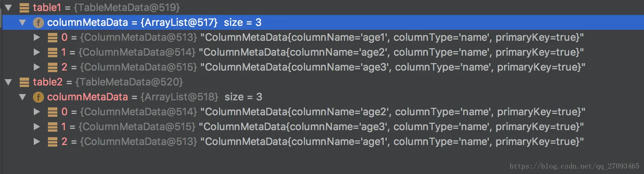Select the table1 TableMetaData@519 variable row
The image size is (644, 174).
coord(106,7)
